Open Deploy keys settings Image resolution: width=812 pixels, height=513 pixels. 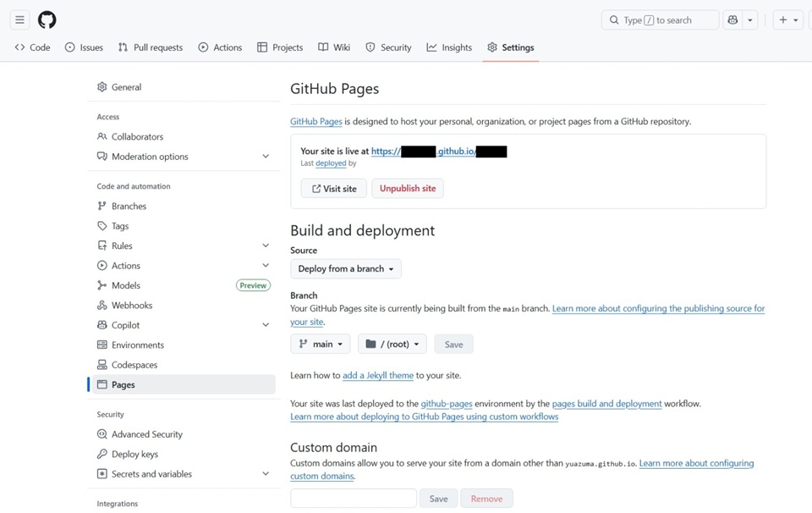pos(135,454)
